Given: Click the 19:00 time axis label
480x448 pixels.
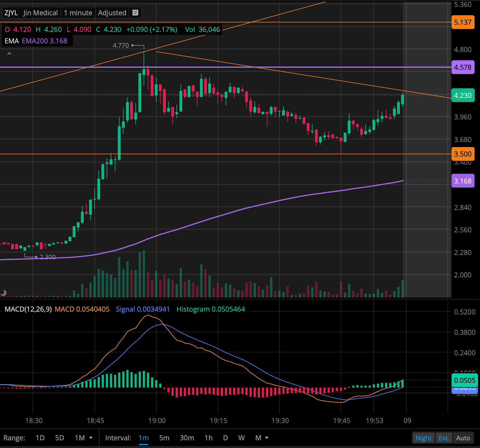Looking at the screenshot, I should 157,420.
